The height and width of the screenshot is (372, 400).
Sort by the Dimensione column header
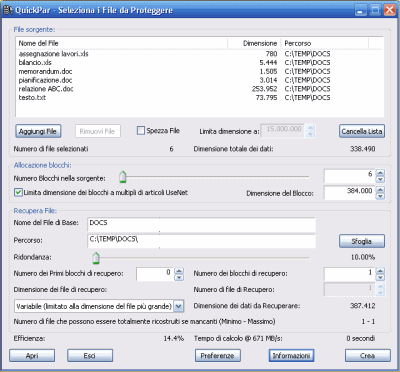(254, 43)
